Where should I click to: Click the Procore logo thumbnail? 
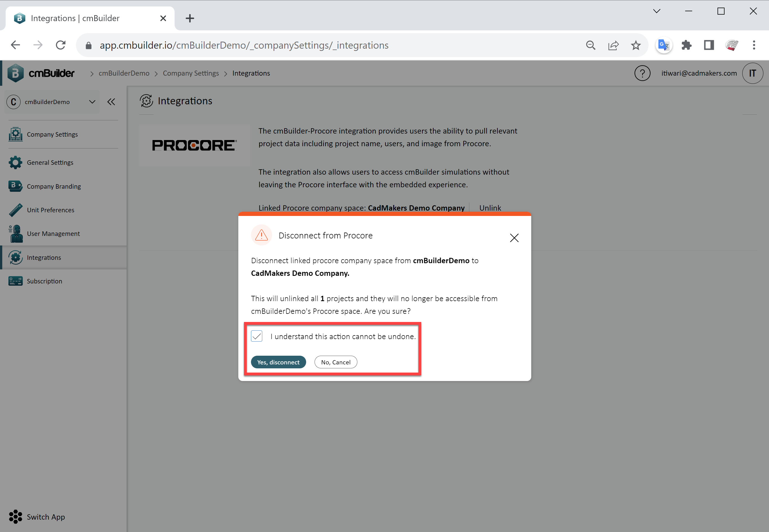tap(194, 145)
